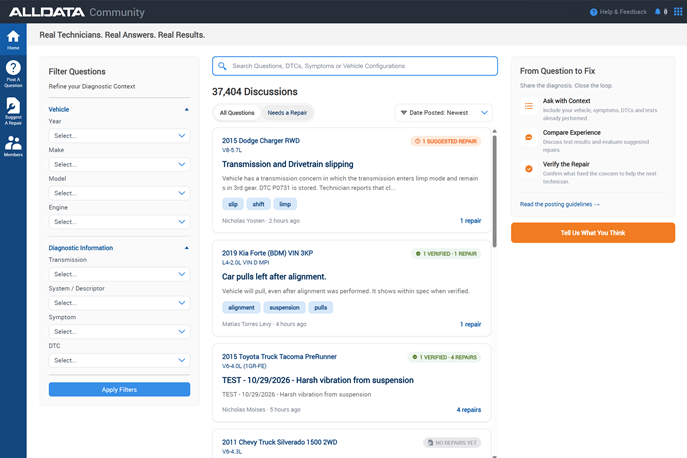687x458 pixels.
Task: Click NO REPAIRS YET badge
Action: (452, 443)
